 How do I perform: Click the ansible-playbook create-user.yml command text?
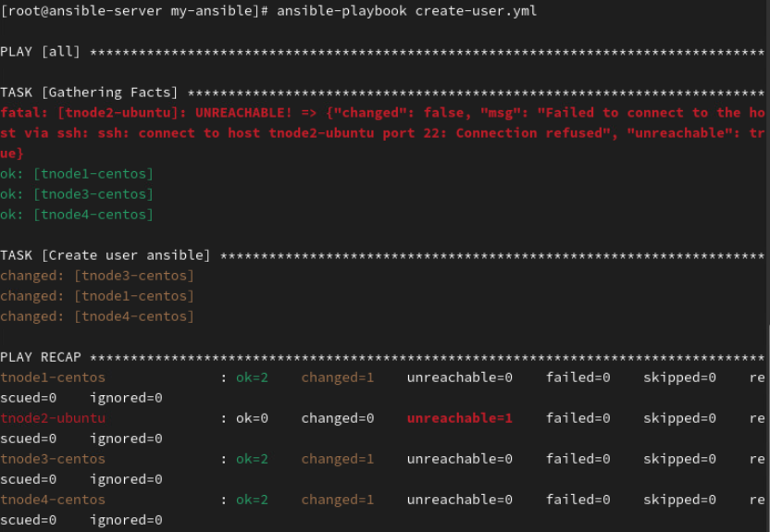[x=406, y=11]
